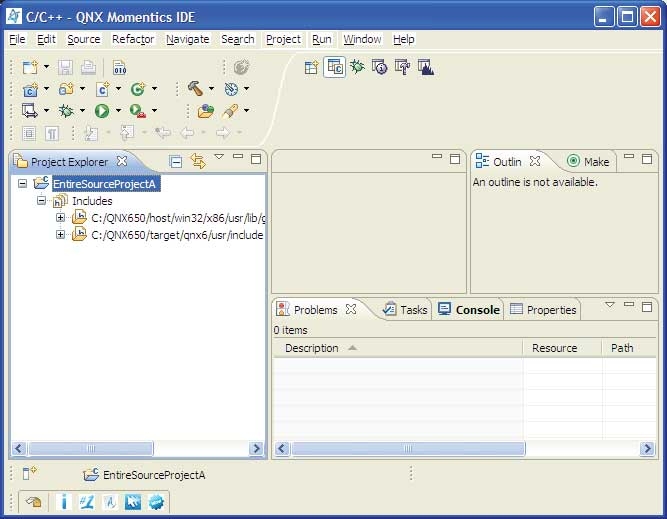Screen dimensions: 667x519
Task: Click the Debug bug icon in toolbar
Action: (x=66, y=111)
